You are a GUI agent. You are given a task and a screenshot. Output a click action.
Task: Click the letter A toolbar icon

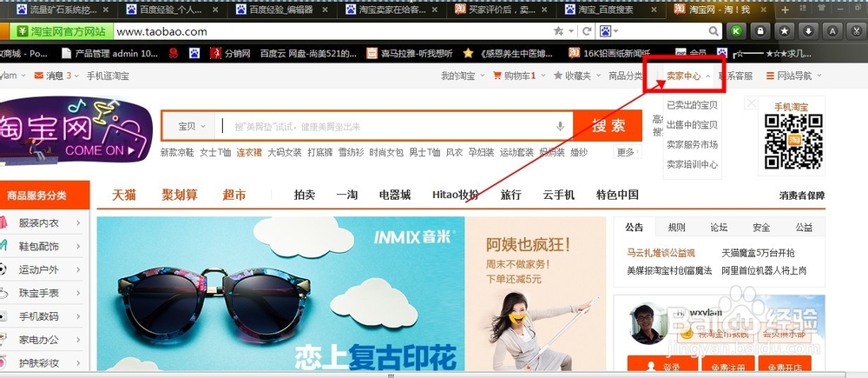coord(832,31)
